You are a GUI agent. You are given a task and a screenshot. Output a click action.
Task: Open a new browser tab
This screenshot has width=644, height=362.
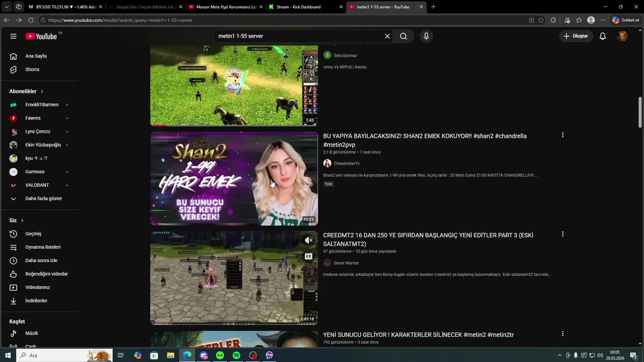(433, 7)
